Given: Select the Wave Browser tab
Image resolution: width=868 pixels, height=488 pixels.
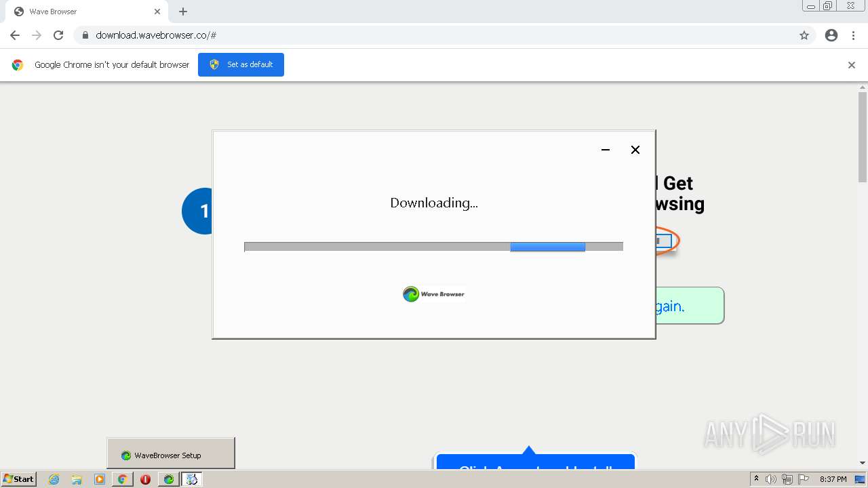Looking at the screenshot, I should click(x=86, y=12).
